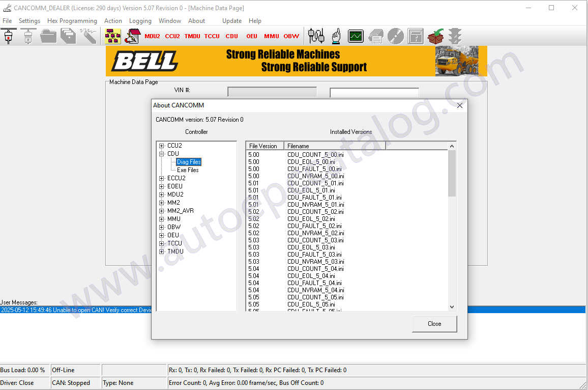The width and height of the screenshot is (588, 390).
Task: Select the TCCU toolbar button
Action: [x=212, y=37]
